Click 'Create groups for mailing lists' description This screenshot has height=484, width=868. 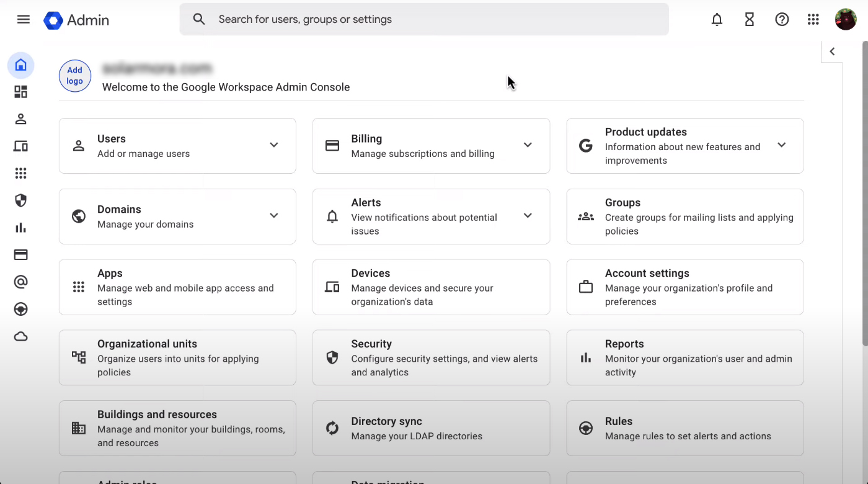coord(699,224)
